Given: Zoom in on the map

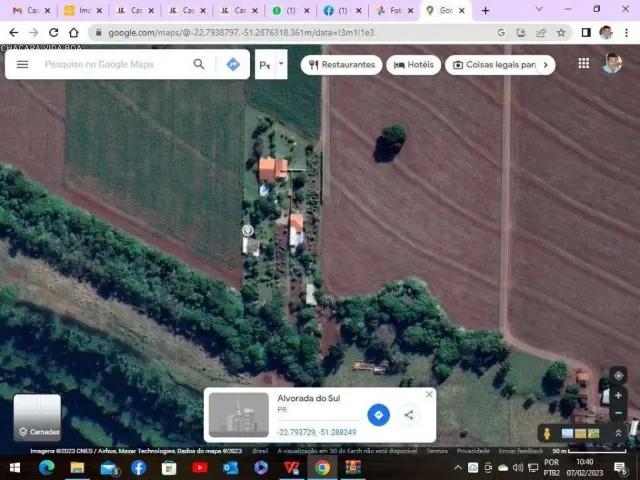Looking at the screenshot, I should [618, 395].
